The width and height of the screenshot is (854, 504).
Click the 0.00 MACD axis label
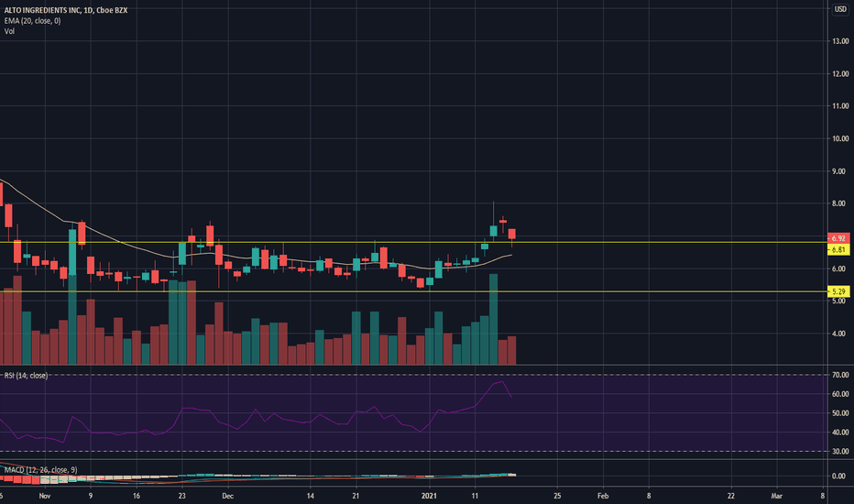838,476
